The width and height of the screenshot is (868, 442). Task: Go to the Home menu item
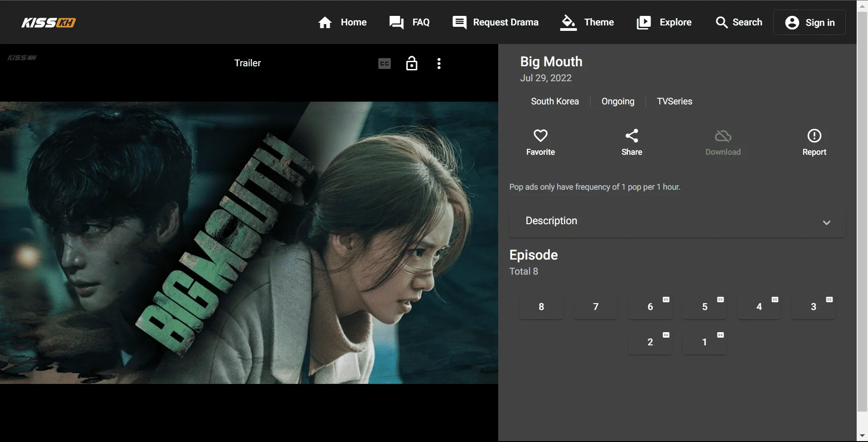(353, 22)
